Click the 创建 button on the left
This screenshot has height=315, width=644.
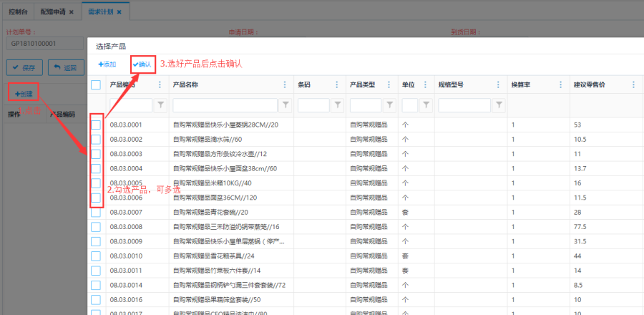(x=23, y=94)
